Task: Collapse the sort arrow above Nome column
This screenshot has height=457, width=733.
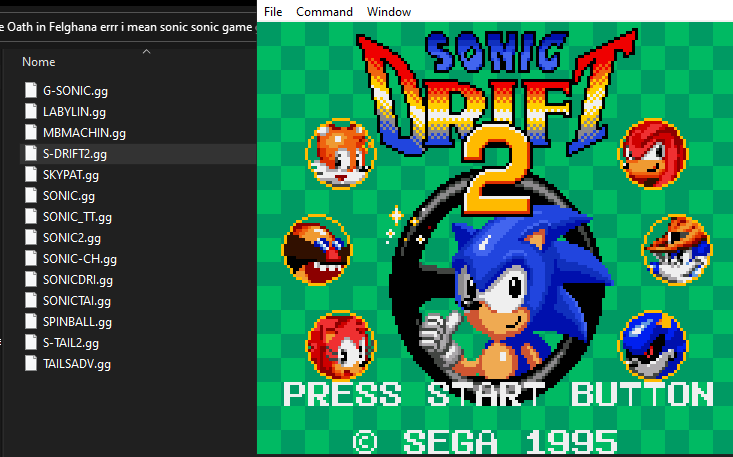Action: [146, 51]
